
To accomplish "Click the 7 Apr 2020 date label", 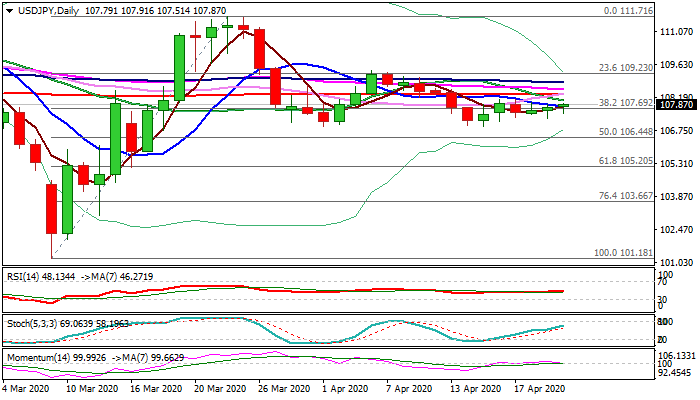I will point(410,389).
